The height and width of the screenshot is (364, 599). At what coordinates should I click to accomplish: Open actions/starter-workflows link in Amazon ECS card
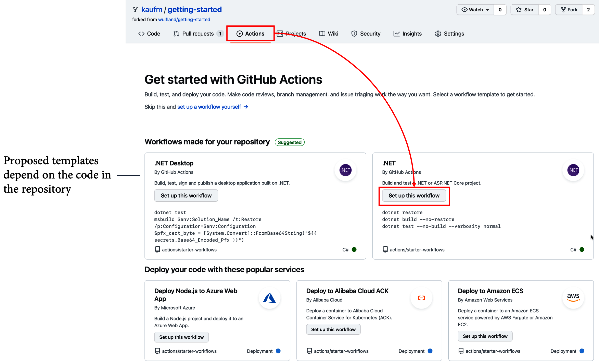click(x=493, y=351)
